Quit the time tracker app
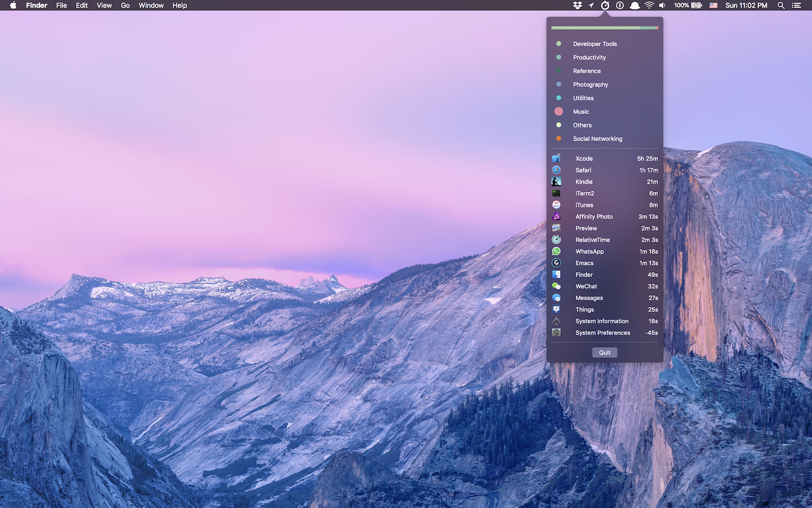The width and height of the screenshot is (812, 508). pos(604,352)
